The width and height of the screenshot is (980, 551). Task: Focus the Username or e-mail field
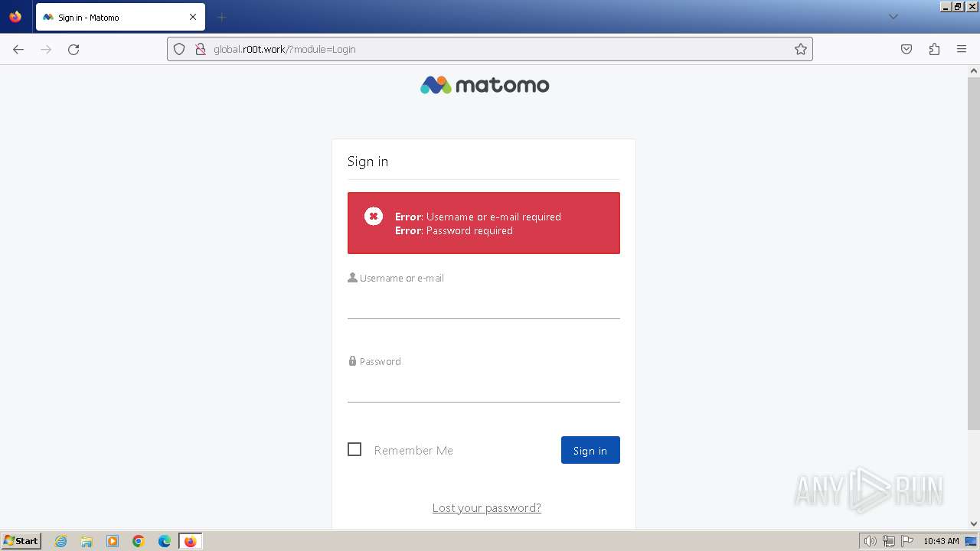click(484, 304)
